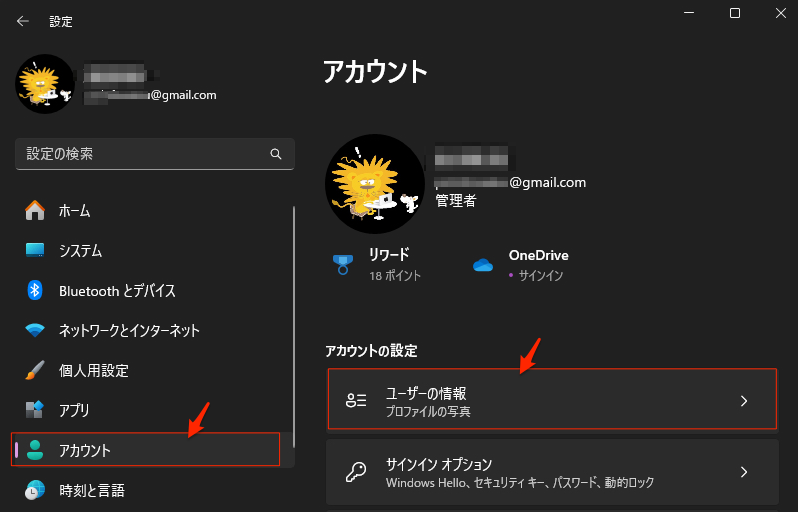This screenshot has width=798, height=512.
Task: Click the house Home icon
Action: (x=35, y=210)
